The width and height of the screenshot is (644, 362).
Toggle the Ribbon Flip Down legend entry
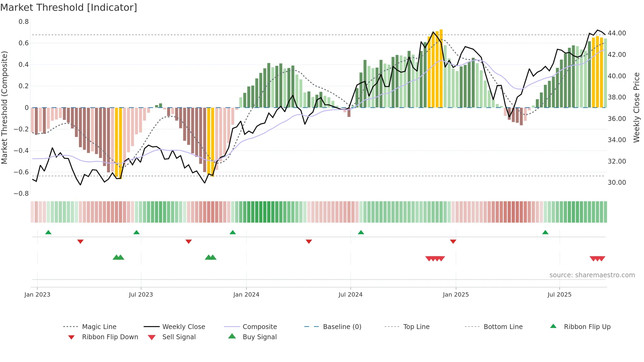click(103, 337)
